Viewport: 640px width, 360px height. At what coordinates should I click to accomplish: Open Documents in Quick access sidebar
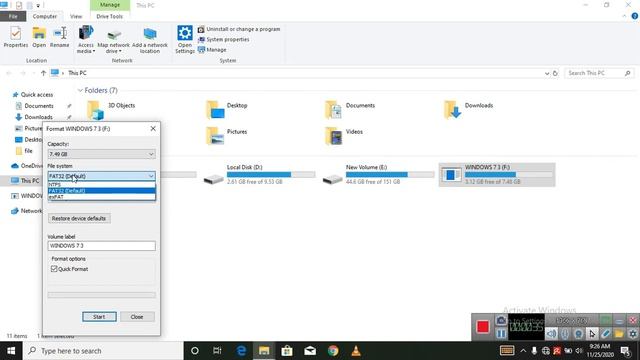click(35, 106)
